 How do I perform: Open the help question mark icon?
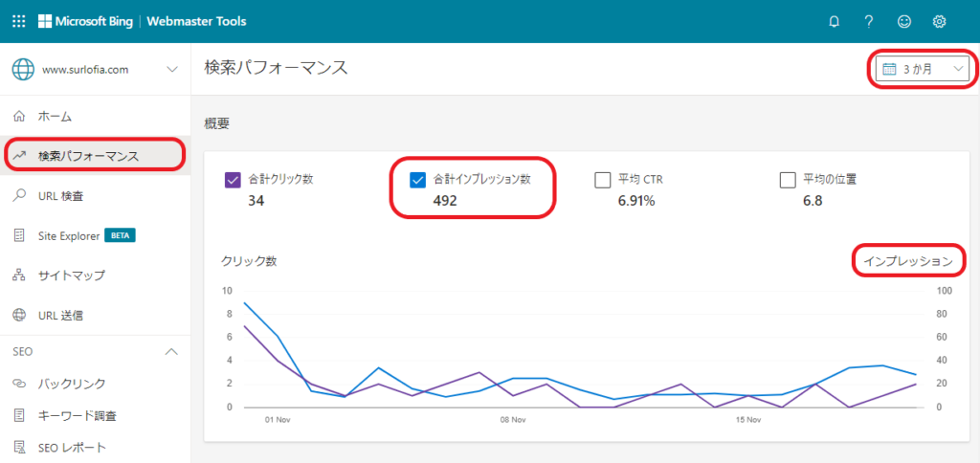869,21
